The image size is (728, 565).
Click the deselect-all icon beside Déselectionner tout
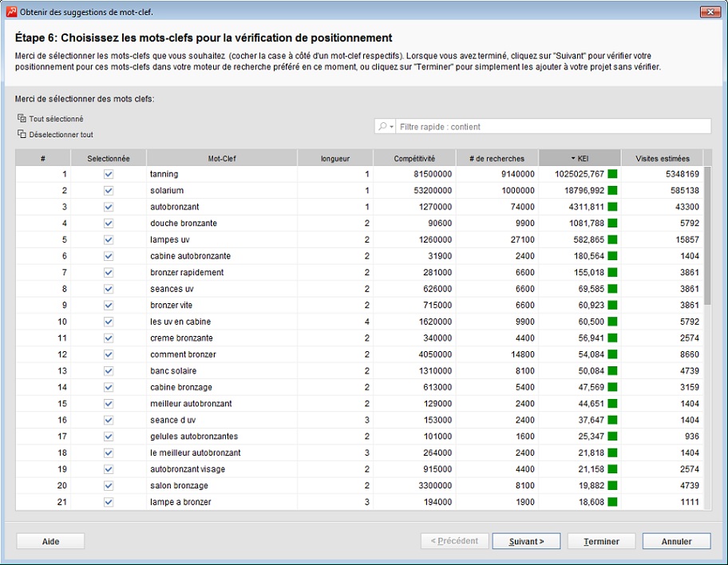pos(22,135)
